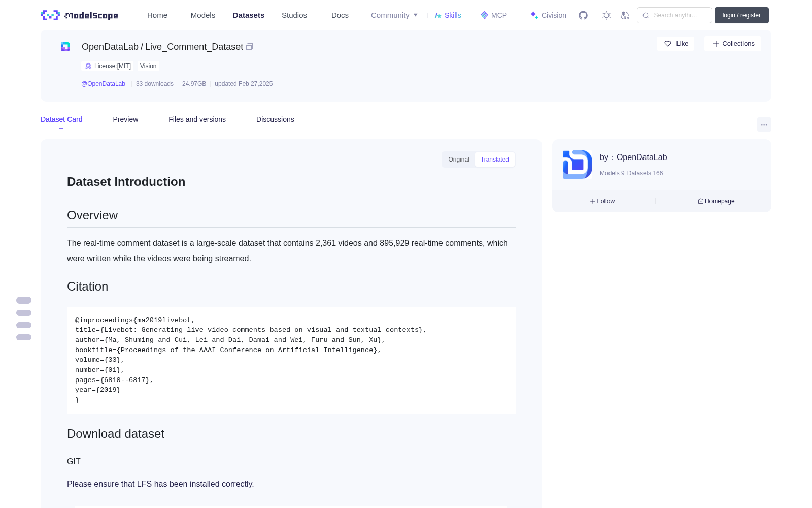The height and width of the screenshot is (508, 812).
Task: Click 'updated Feb 27,2025' text
Action: [244, 84]
